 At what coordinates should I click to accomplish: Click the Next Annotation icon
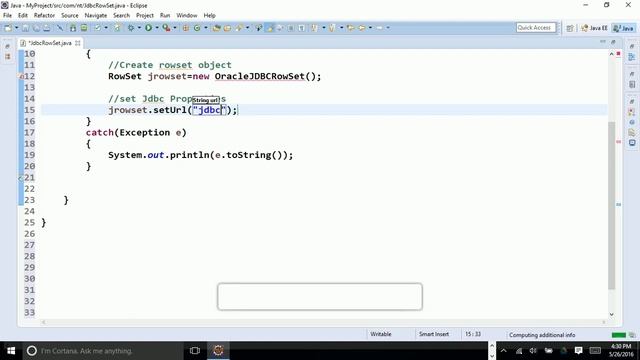[x=314, y=28]
